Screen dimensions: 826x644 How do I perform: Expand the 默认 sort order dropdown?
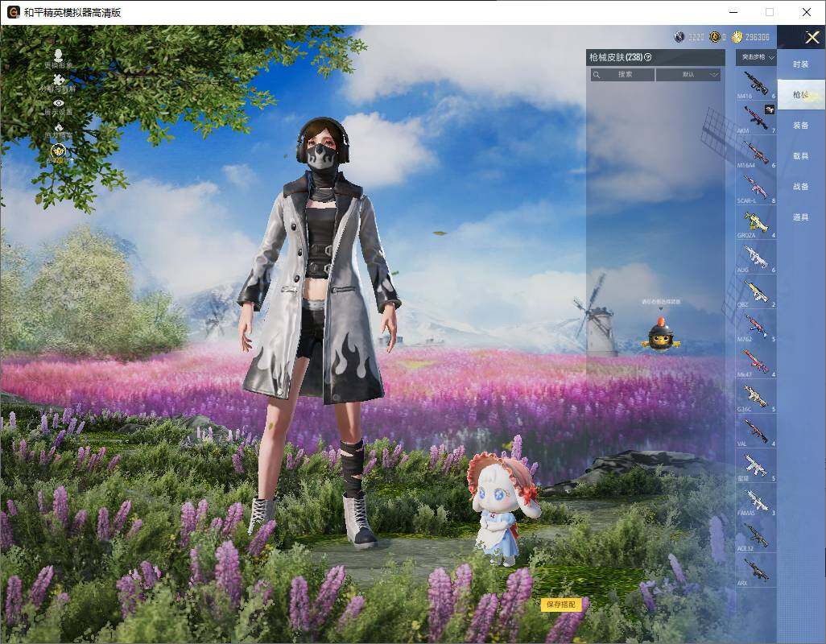pyautogui.click(x=688, y=75)
